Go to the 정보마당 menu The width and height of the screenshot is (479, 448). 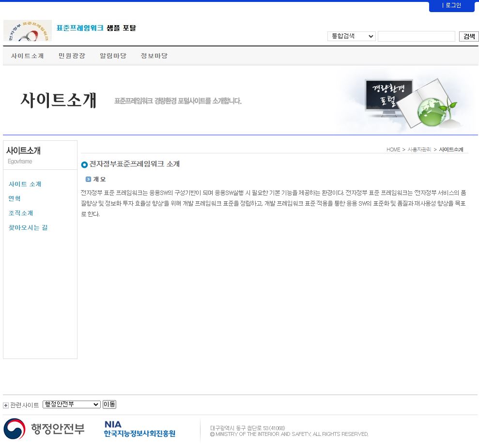click(x=154, y=56)
